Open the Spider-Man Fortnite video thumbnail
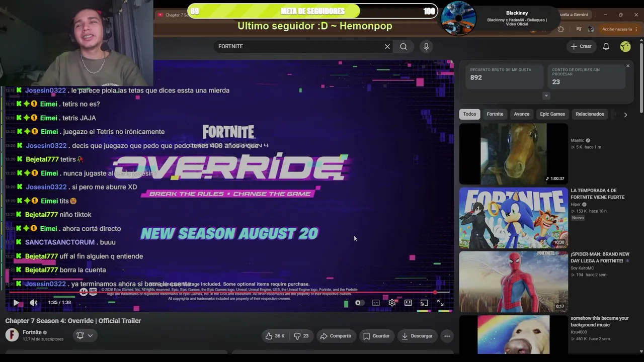 (514, 282)
